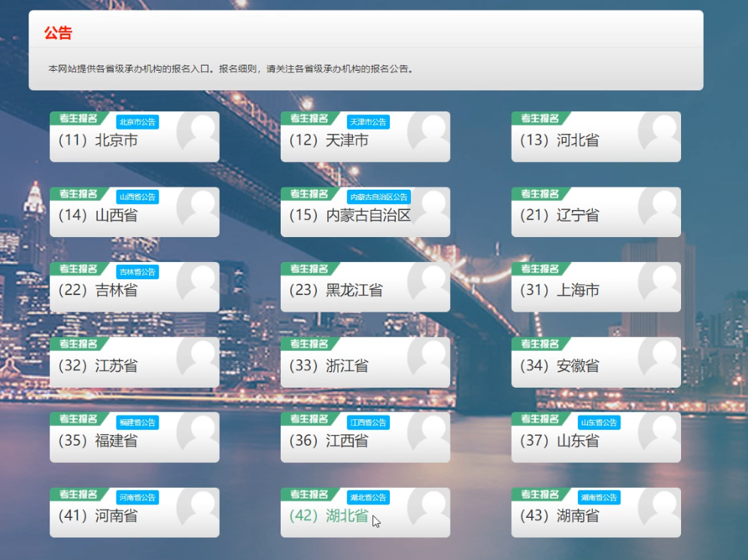Click the avatar icon on the 湖南省 card
This screenshot has width=748, height=560.
tap(659, 507)
